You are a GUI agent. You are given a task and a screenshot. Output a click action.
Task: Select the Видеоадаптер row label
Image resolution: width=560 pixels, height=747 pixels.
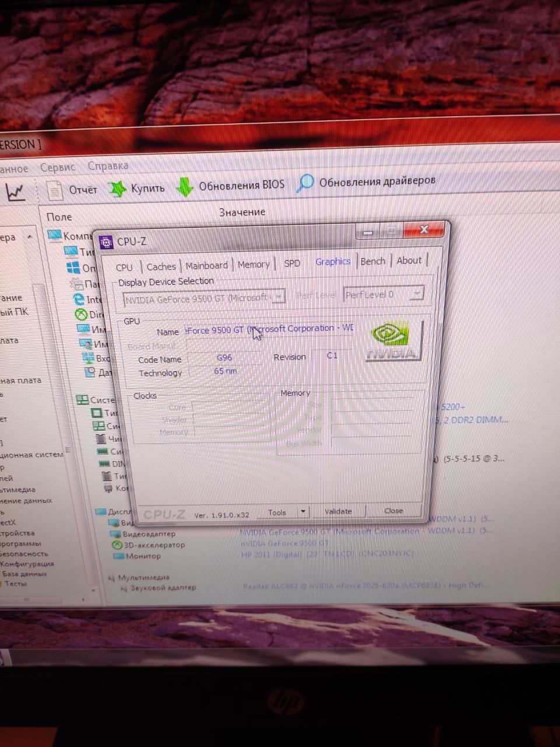[x=149, y=534]
